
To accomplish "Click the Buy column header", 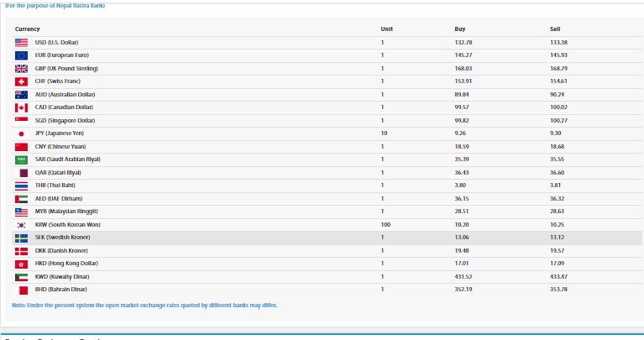I will tap(459, 29).
